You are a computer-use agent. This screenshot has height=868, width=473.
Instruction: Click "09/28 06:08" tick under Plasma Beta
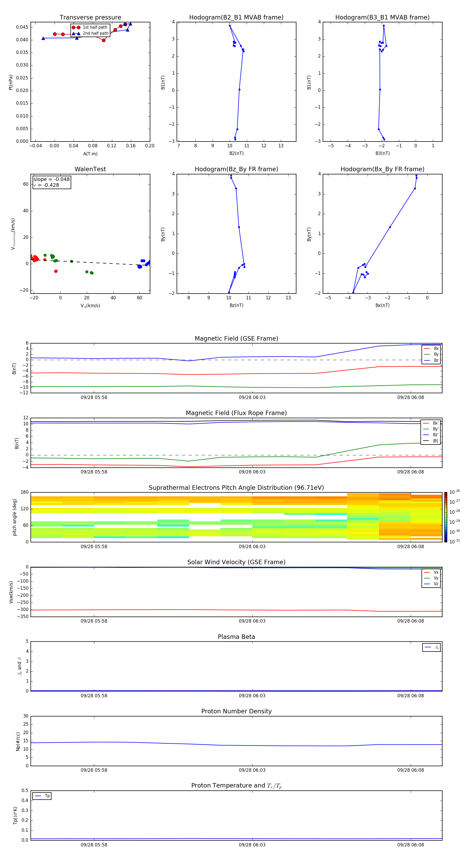tap(410, 696)
